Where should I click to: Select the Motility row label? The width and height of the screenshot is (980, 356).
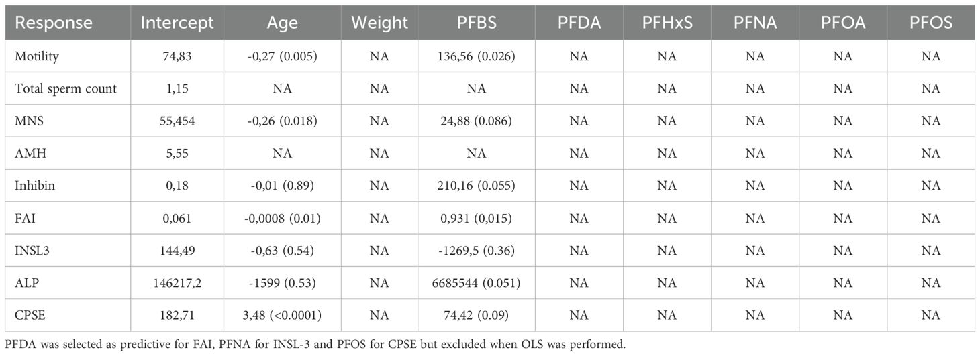coord(37,58)
